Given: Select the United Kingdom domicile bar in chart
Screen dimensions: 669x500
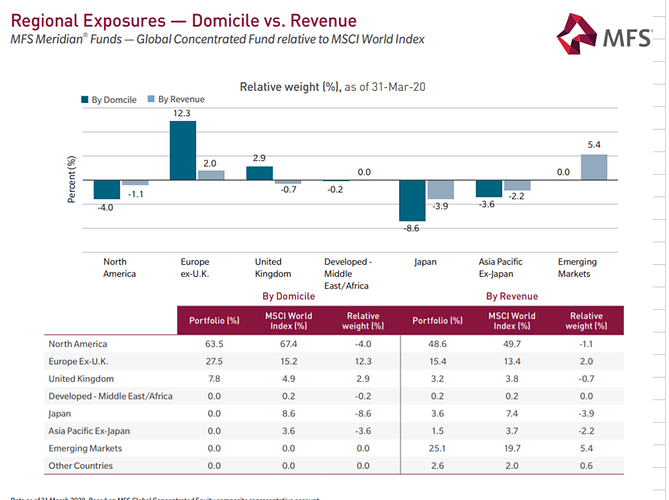Looking at the screenshot, I should [x=259, y=173].
